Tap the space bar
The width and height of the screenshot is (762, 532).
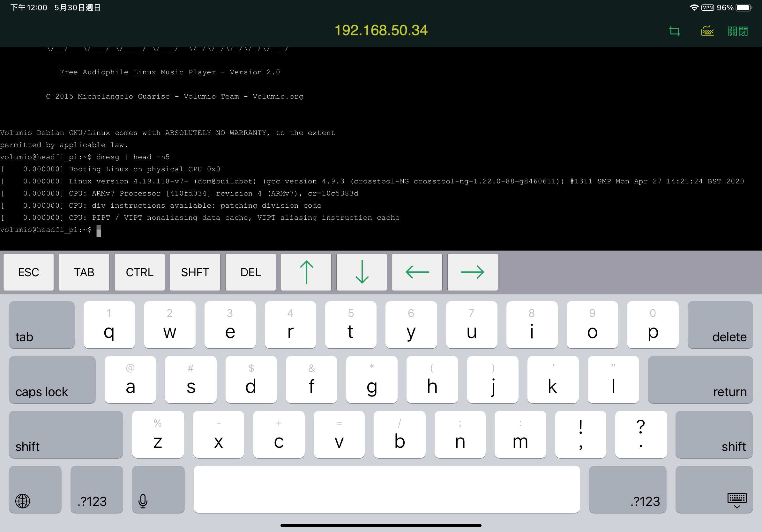click(387, 489)
